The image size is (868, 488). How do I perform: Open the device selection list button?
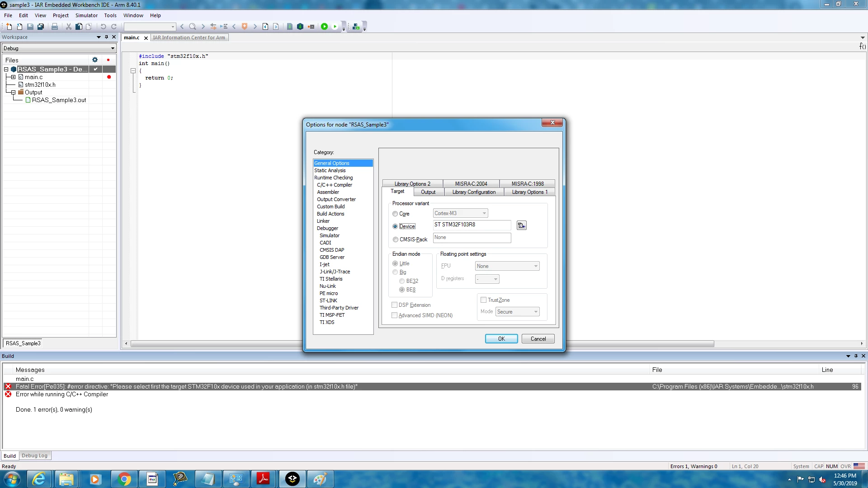[521, 225]
